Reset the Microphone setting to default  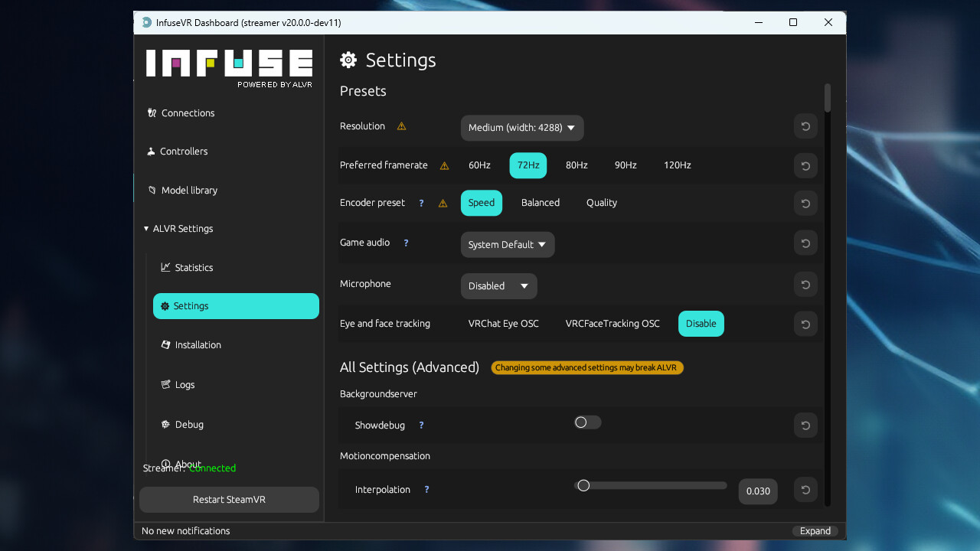click(805, 285)
